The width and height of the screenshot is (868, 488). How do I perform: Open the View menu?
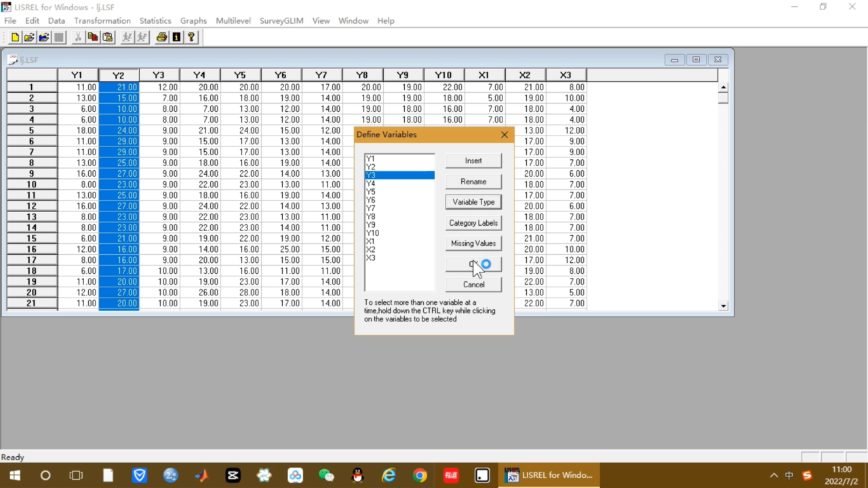click(321, 20)
